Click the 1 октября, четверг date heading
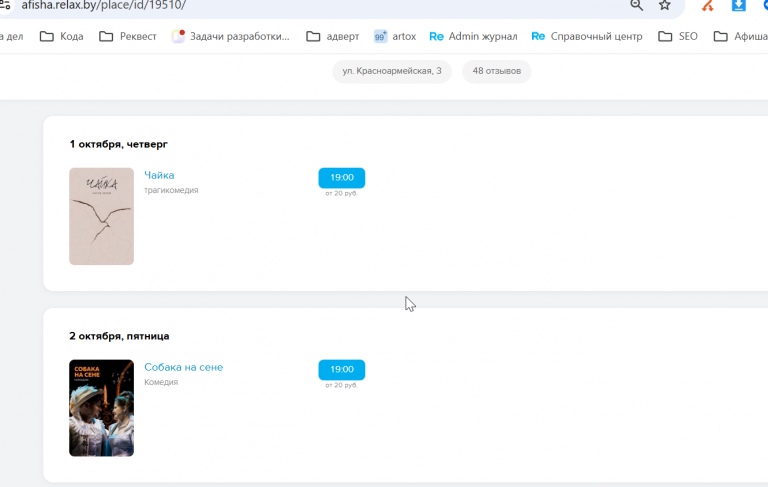 coord(119,144)
